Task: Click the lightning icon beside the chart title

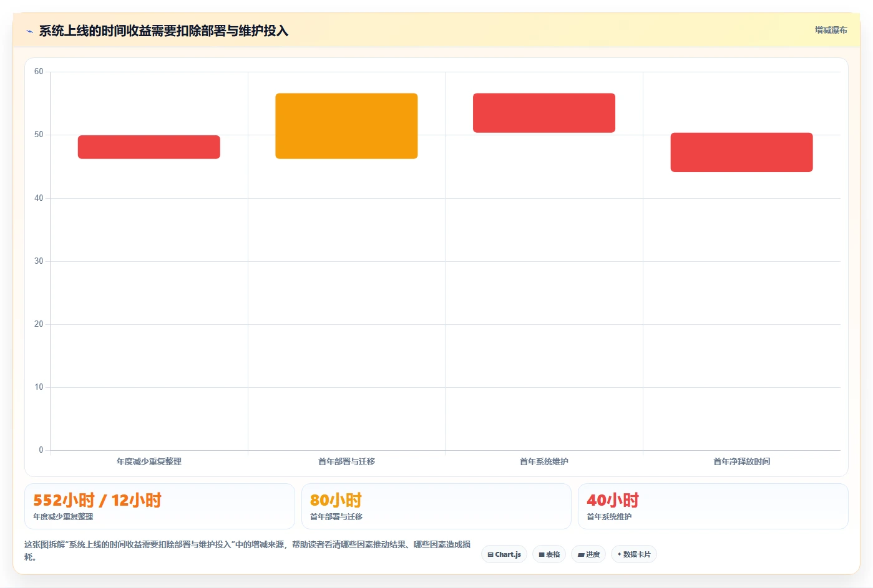Action: pyautogui.click(x=29, y=31)
